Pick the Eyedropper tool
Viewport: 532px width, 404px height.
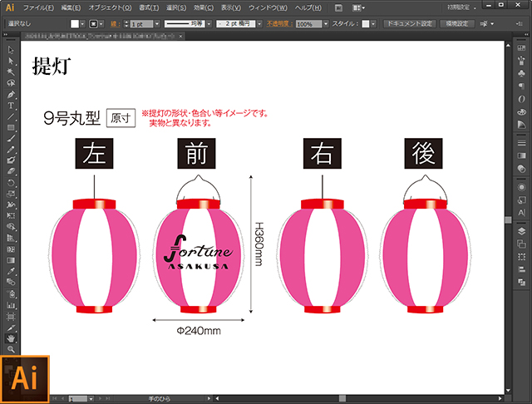[x=11, y=271]
